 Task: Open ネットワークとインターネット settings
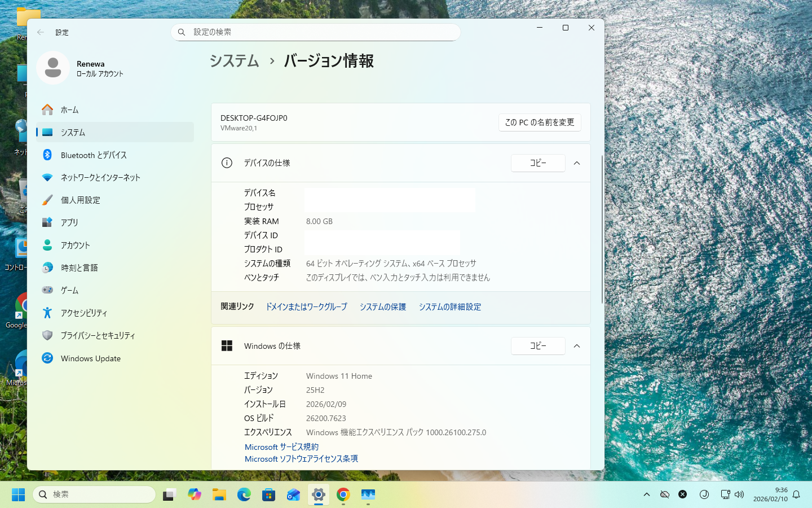click(x=100, y=177)
